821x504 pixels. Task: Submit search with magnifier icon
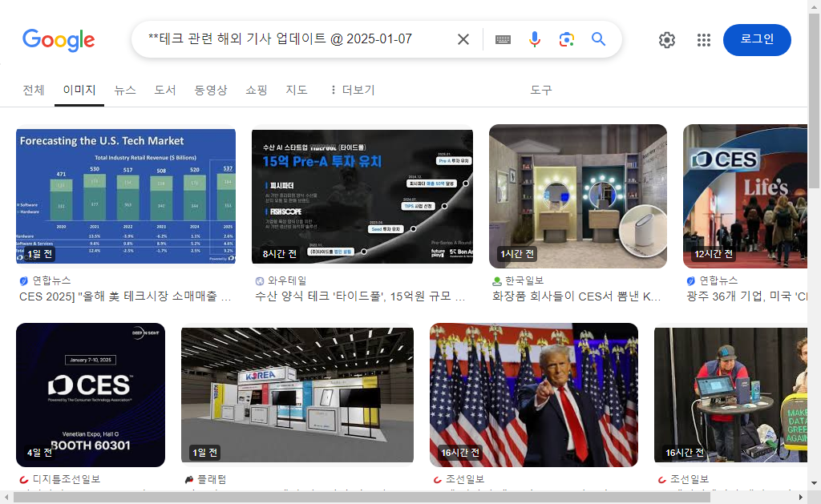[598, 38]
